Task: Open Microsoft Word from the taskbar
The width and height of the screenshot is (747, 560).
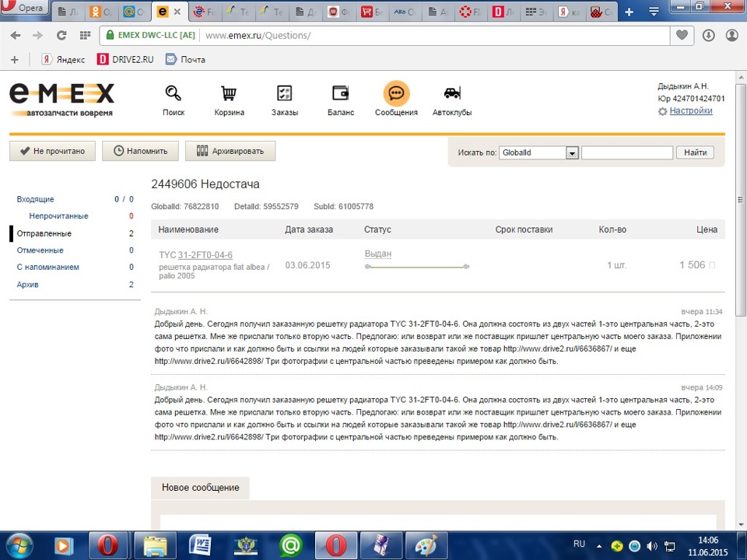Action: [x=200, y=546]
